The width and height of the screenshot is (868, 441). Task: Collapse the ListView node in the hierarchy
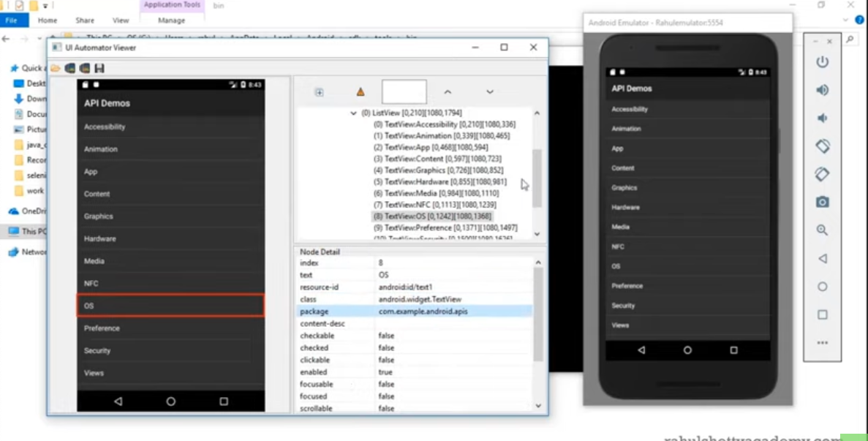point(353,113)
